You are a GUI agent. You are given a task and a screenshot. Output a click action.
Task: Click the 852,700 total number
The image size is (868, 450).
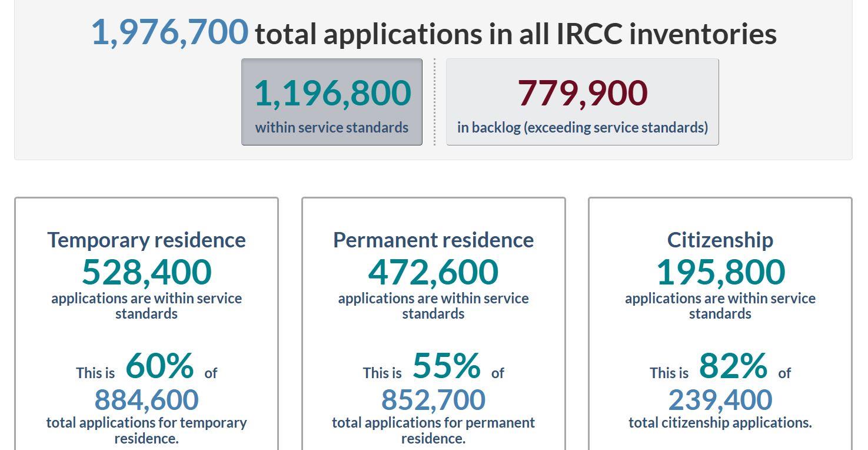pos(433,399)
